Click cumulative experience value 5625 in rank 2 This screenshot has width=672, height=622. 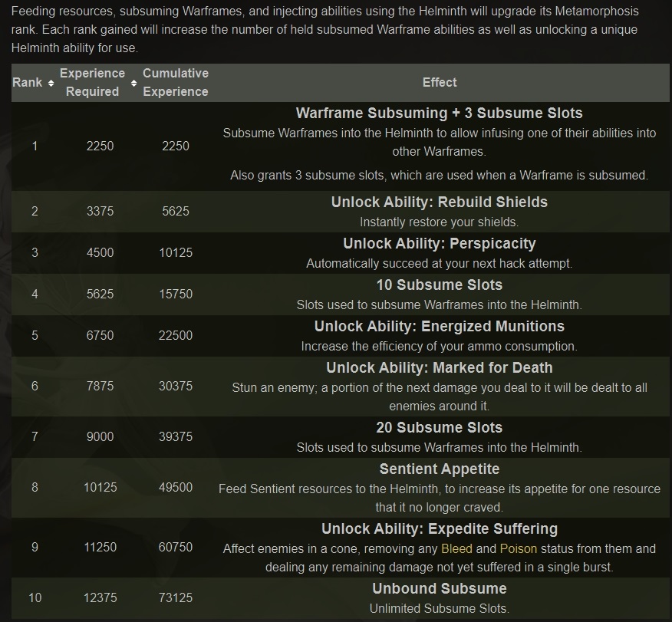175,211
